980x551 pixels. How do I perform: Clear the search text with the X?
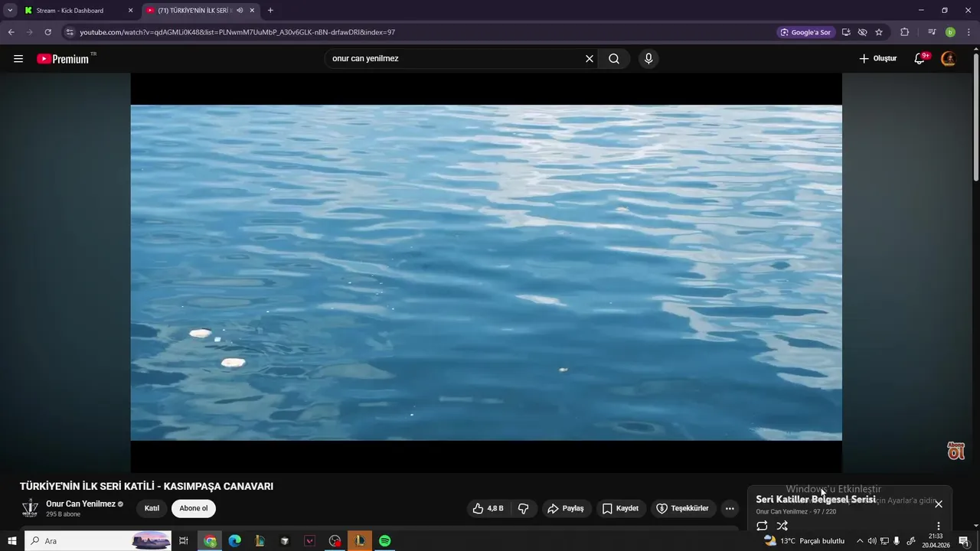click(x=590, y=59)
